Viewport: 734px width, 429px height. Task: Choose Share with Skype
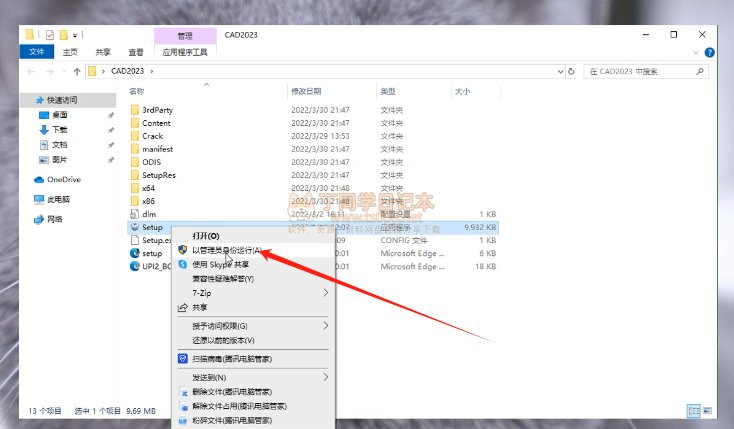pyautogui.click(x=253, y=265)
